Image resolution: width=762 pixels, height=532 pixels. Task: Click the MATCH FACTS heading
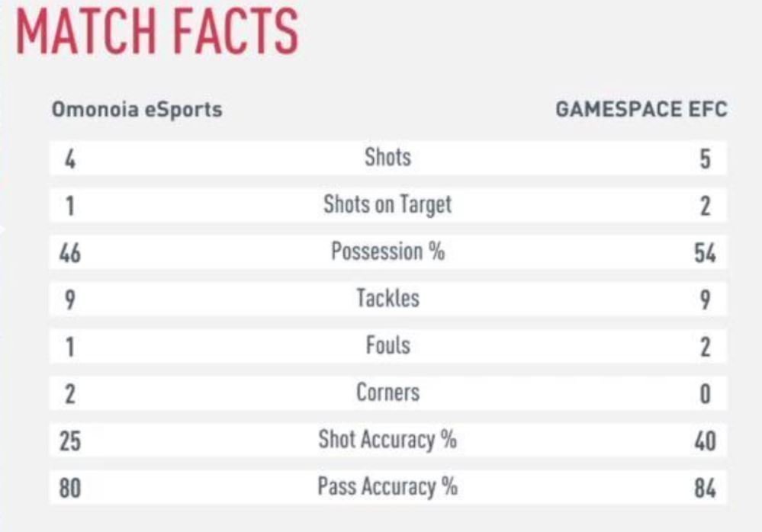pos(157,30)
